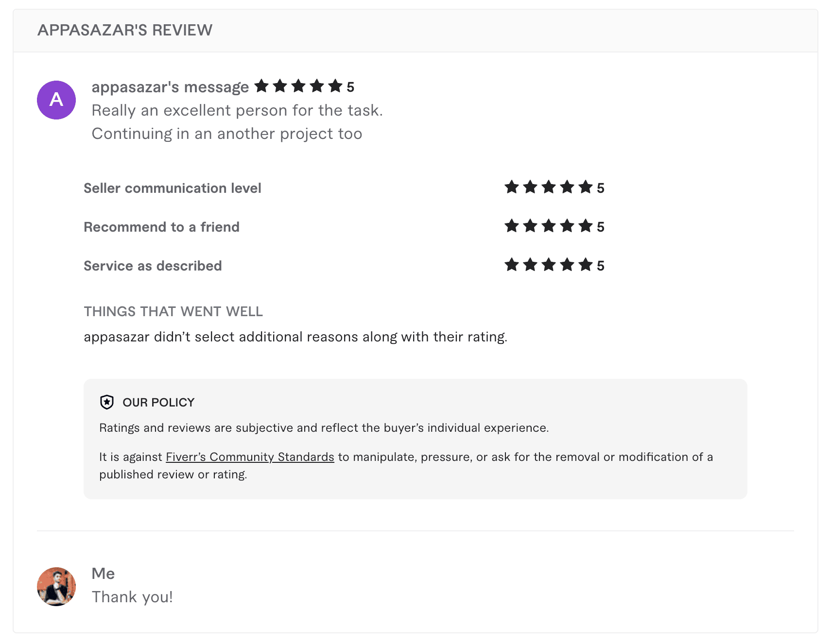832x644 pixels.
Task: Click appasazar's purple avatar with letter A
Action: pyautogui.click(x=56, y=100)
